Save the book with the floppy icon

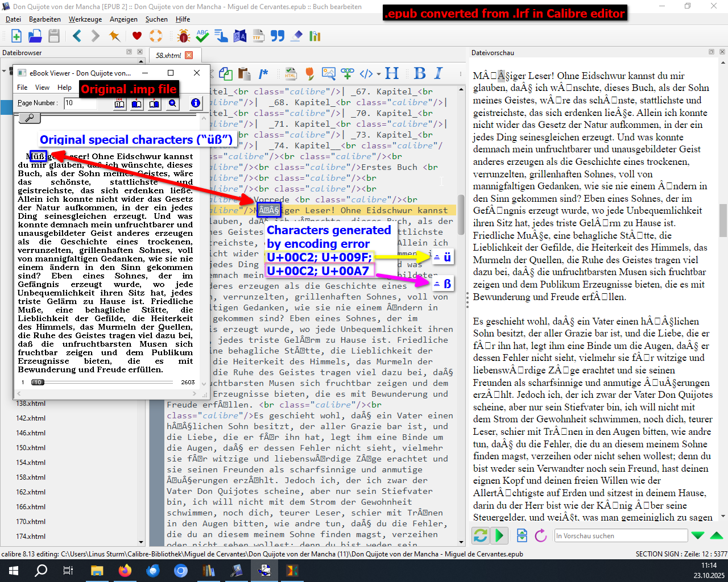[54, 36]
